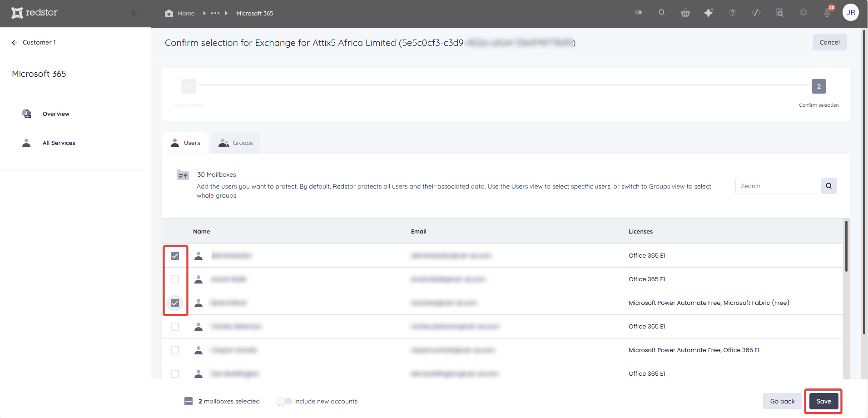This screenshot has height=418, width=868.
Task: Click the Redstor logo
Action: coord(35,13)
